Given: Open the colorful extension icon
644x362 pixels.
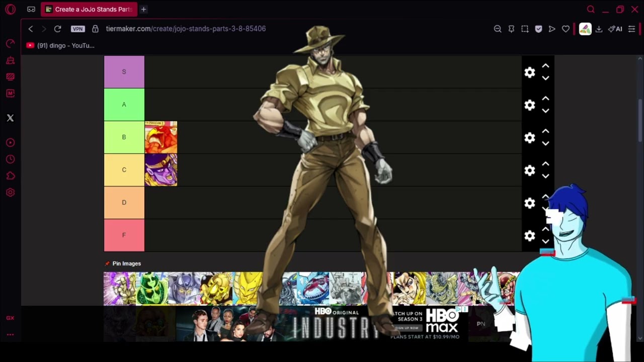Looking at the screenshot, I should (585, 29).
